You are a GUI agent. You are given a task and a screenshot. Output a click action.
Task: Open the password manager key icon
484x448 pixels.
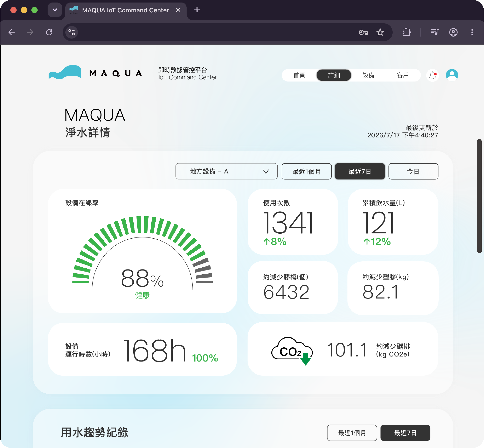coord(363,32)
